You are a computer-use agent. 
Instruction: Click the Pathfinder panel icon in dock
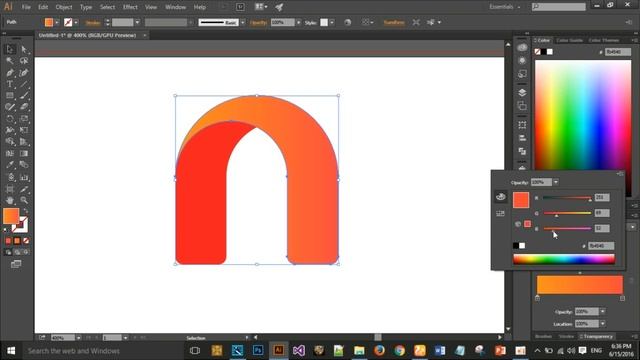click(522, 151)
